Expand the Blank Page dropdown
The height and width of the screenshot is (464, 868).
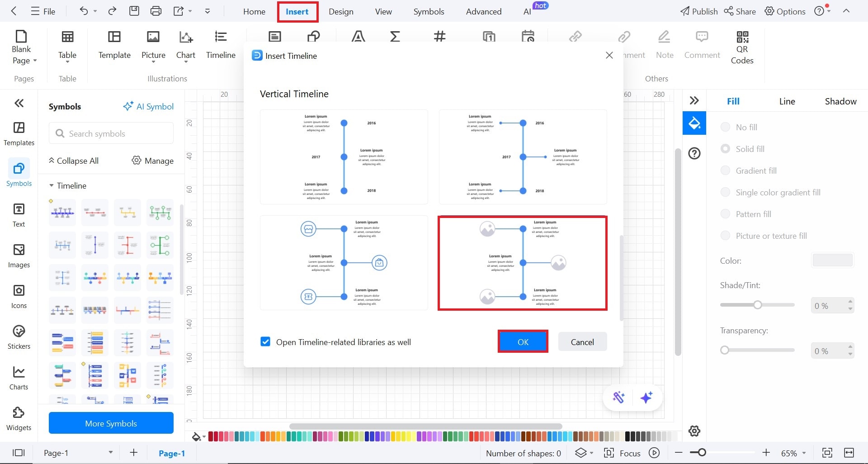tap(35, 61)
